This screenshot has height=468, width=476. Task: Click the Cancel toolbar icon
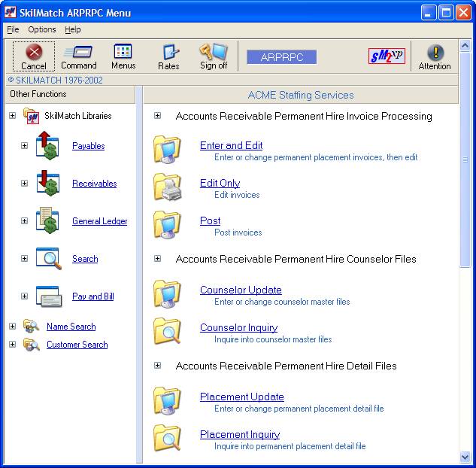pyautogui.click(x=34, y=52)
